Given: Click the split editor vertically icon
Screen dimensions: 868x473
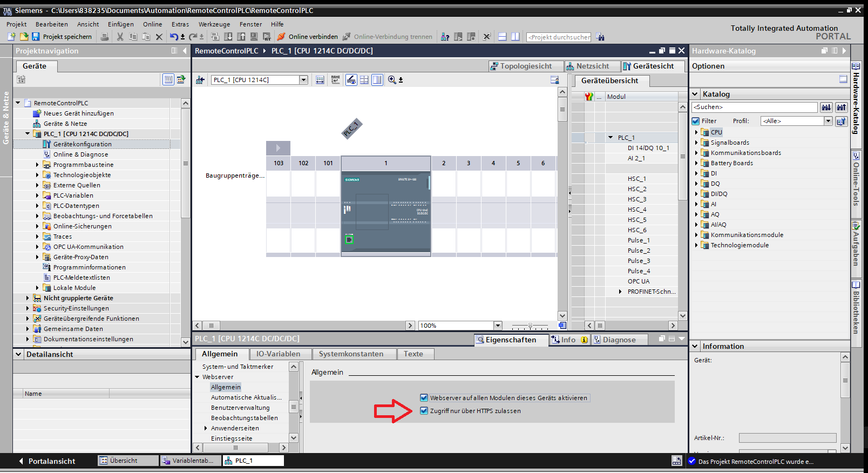Looking at the screenshot, I should 516,37.
